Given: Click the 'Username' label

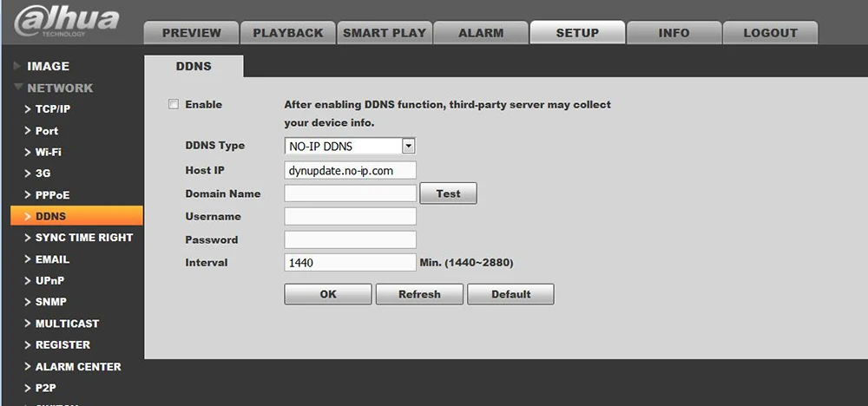Looking at the screenshot, I should pyautogui.click(x=214, y=216).
